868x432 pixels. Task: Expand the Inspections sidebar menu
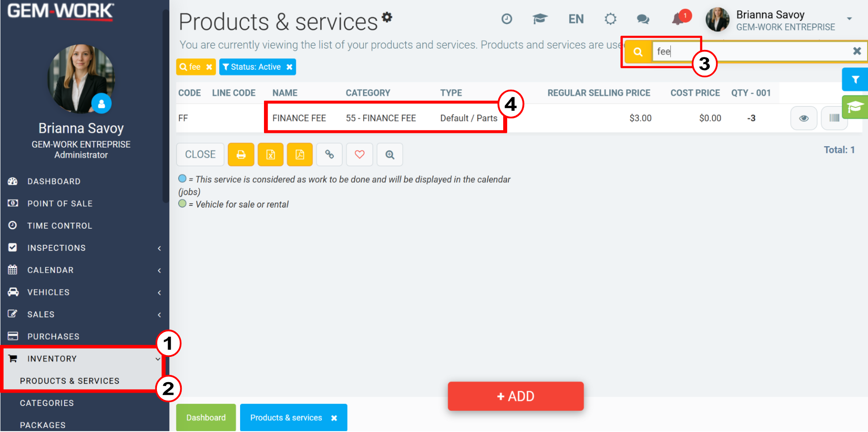click(84, 248)
